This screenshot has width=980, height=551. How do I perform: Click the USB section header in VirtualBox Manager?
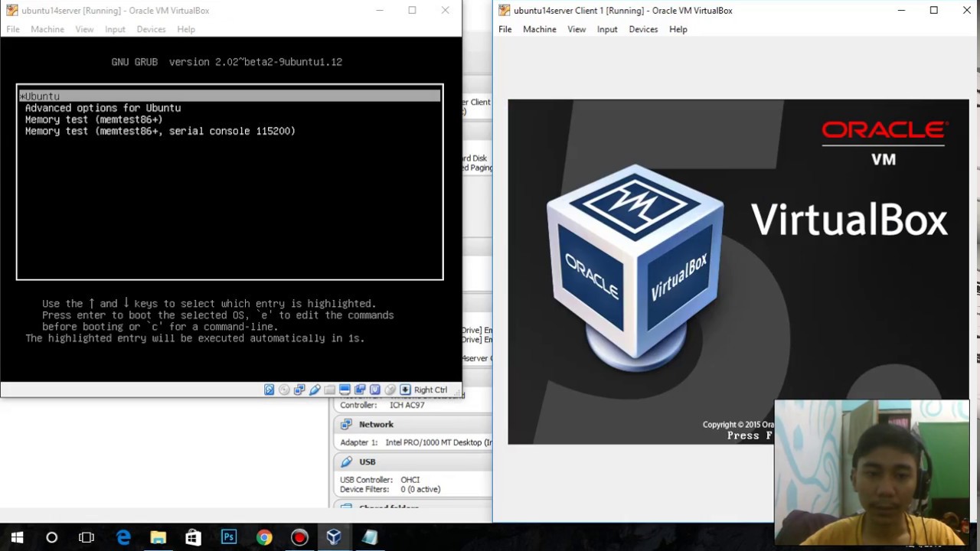(x=367, y=461)
